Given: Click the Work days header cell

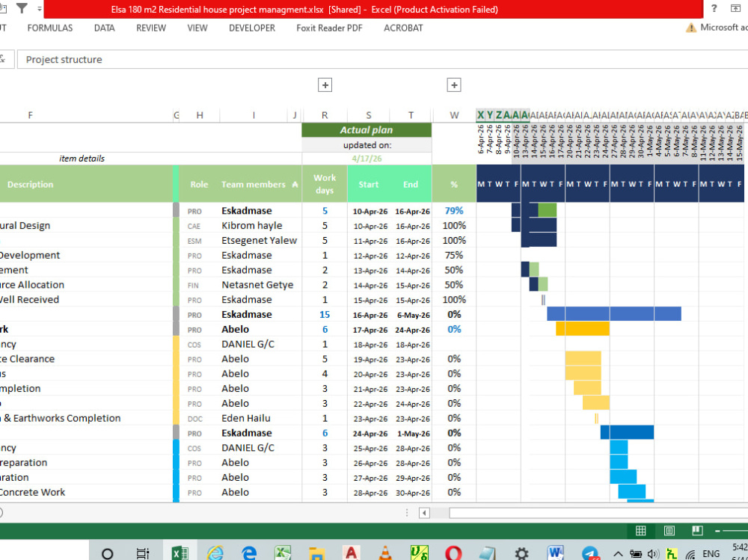Looking at the screenshot, I should click(325, 184).
